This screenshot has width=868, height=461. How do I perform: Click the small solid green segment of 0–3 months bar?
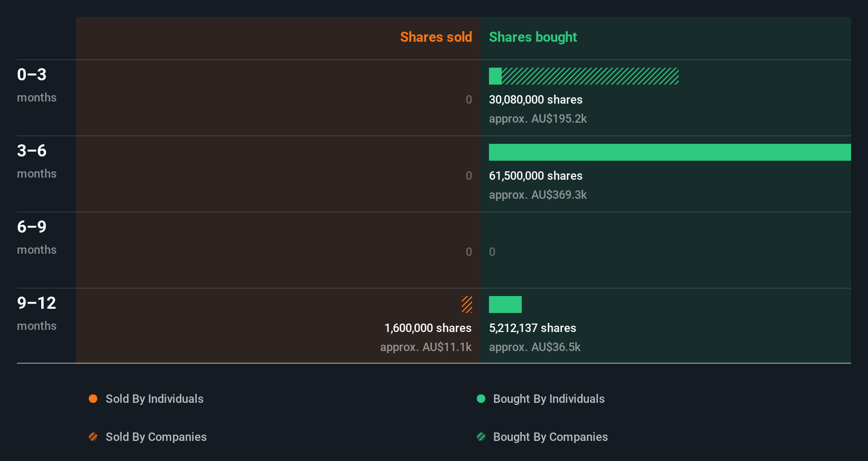pos(495,76)
